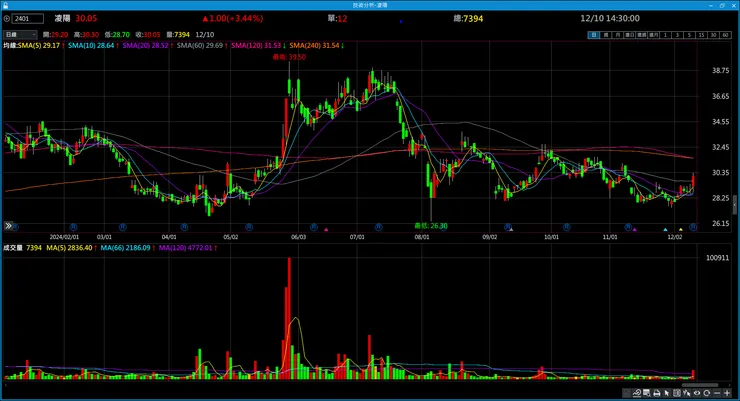Click the total volume 總:7394 header
This screenshot has width=740, height=401.
point(468,18)
